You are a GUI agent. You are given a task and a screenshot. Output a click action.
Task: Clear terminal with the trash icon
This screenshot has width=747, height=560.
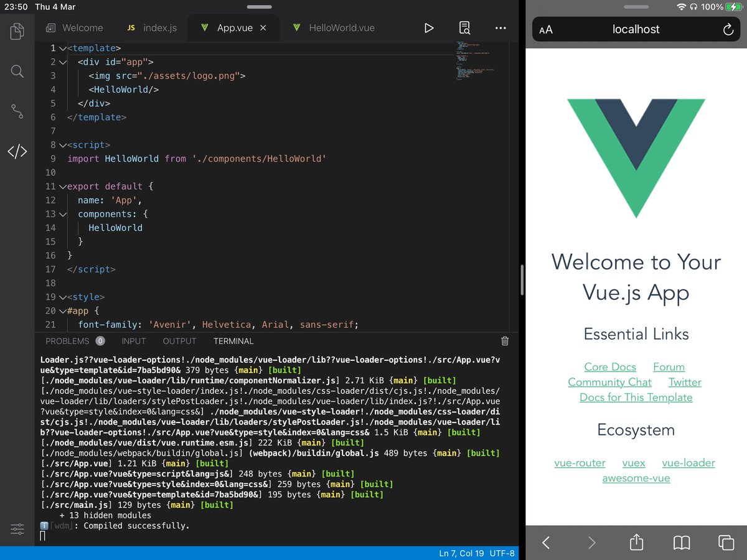(x=505, y=341)
